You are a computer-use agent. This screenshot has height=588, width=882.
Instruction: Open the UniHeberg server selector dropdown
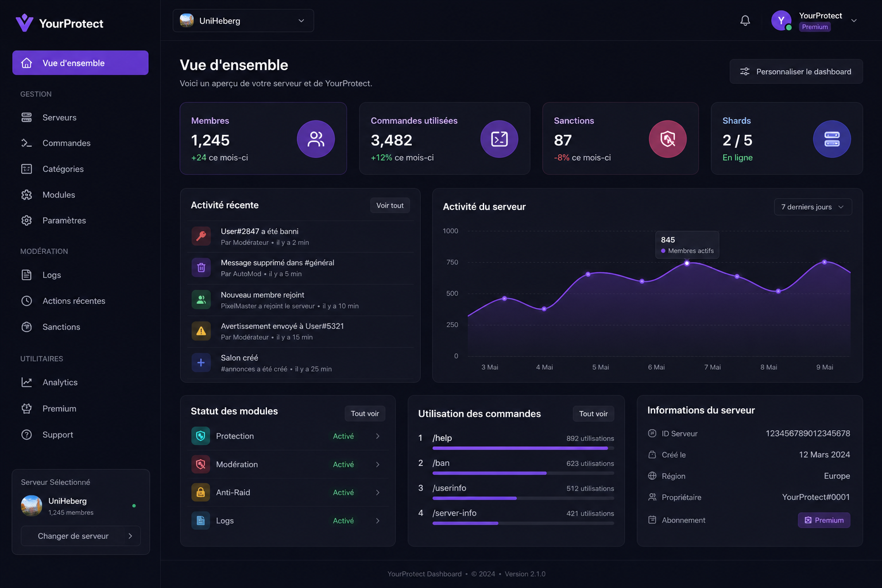[x=243, y=21]
